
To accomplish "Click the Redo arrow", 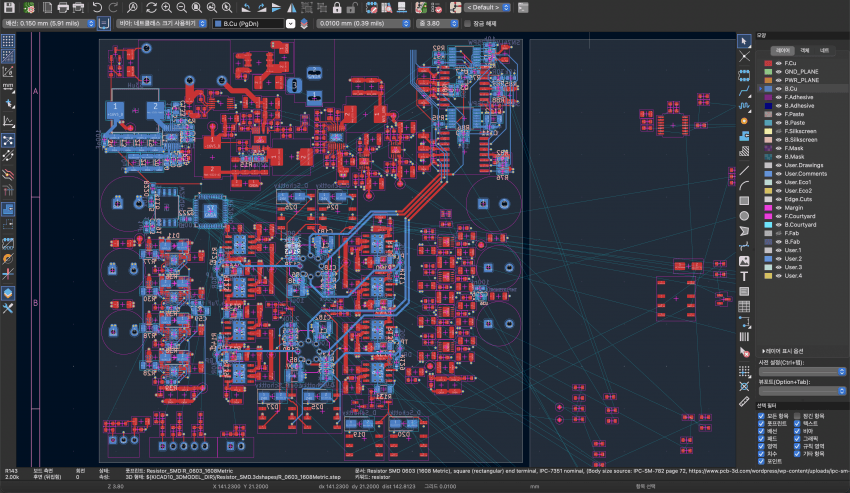I will coord(113,8).
